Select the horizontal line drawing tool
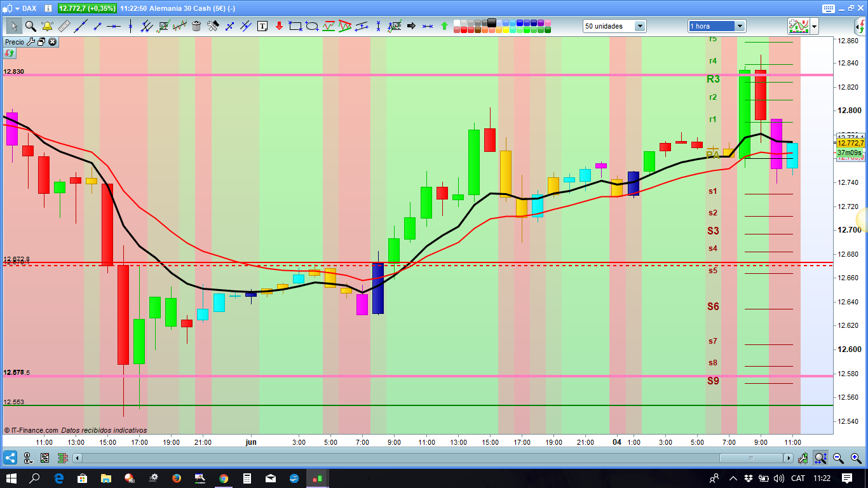The height and width of the screenshot is (488, 868). click(114, 26)
